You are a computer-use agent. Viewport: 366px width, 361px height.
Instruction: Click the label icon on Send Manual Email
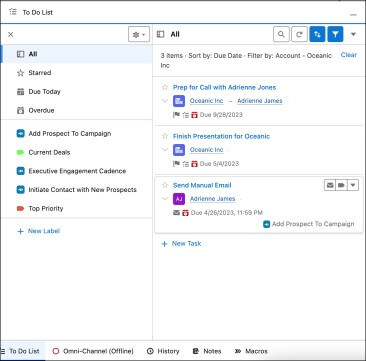pos(341,185)
